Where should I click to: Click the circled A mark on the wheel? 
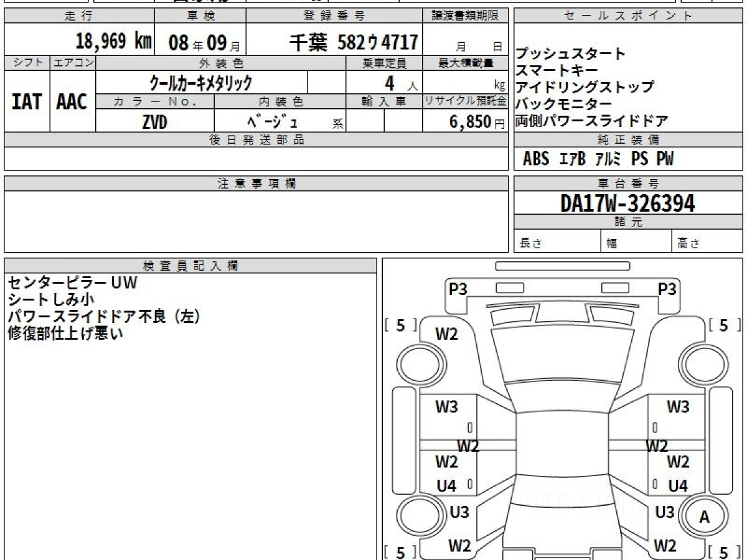click(704, 516)
